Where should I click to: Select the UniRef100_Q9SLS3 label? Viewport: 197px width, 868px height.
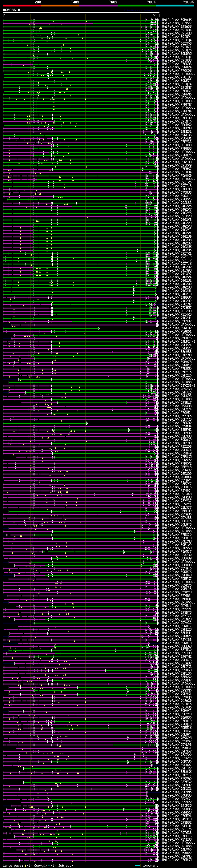tap(177, 203)
